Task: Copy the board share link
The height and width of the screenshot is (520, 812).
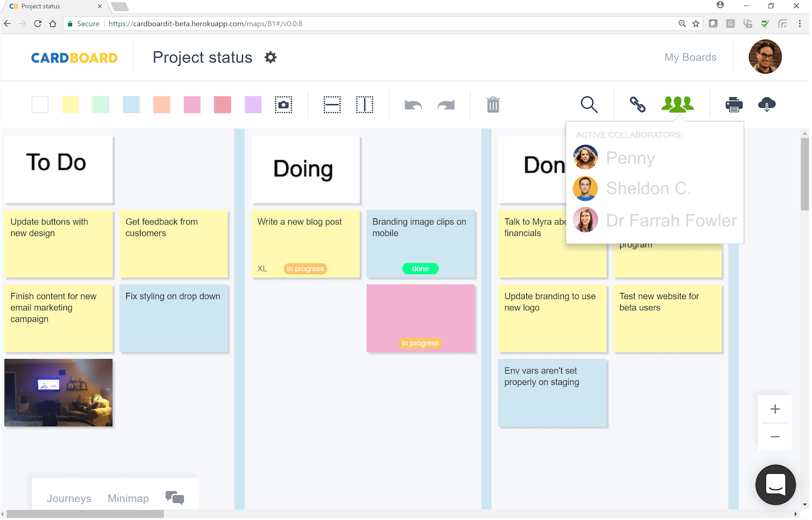Action: [x=637, y=105]
